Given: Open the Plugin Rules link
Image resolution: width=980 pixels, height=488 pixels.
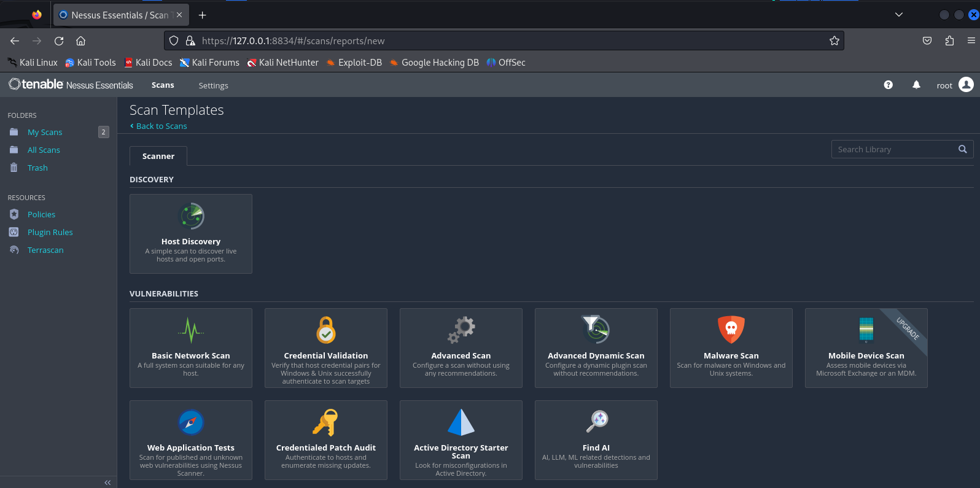Looking at the screenshot, I should pos(50,232).
